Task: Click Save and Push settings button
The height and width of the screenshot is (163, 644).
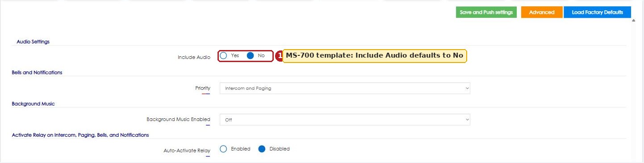Action: point(486,13)
